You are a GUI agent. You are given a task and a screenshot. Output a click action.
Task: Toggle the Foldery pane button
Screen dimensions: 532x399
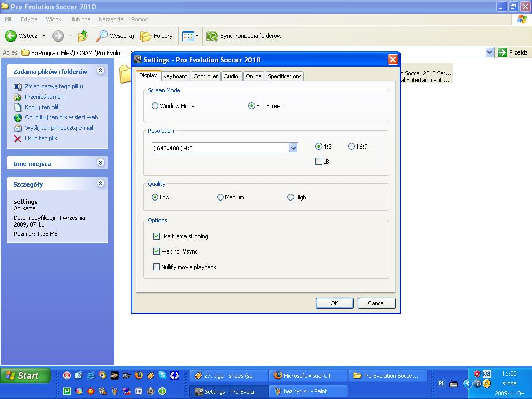156,36
